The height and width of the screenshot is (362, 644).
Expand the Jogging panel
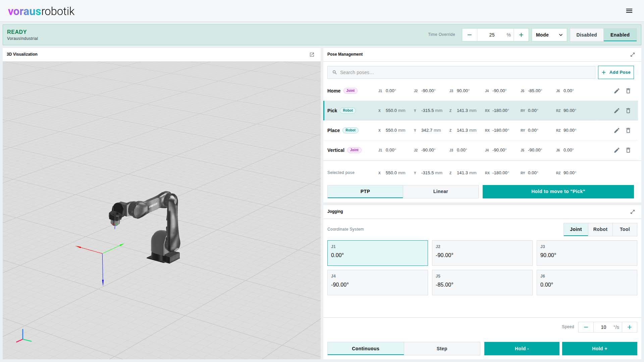click(x=633, y=212)
